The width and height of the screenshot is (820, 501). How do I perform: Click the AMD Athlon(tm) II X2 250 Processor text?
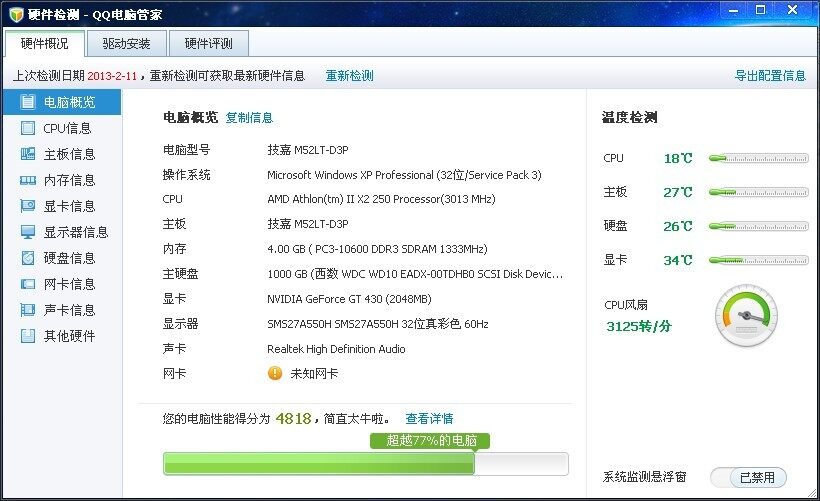click(381, 199)
